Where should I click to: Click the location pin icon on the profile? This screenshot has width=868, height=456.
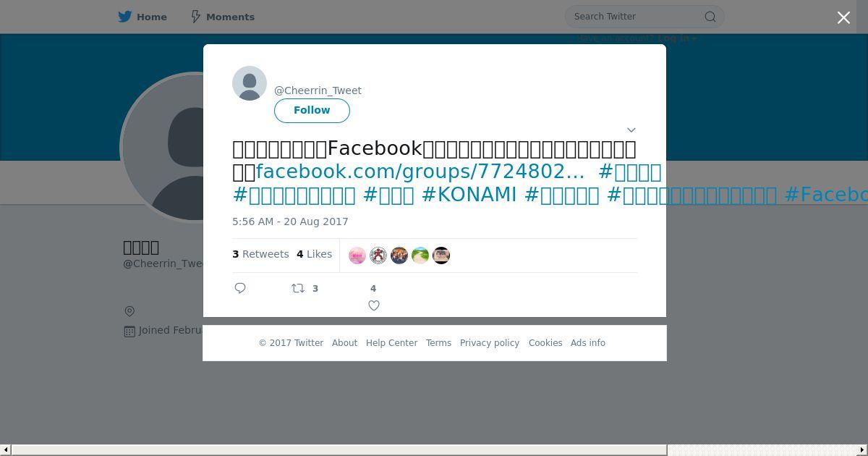(x=129, y=311)
